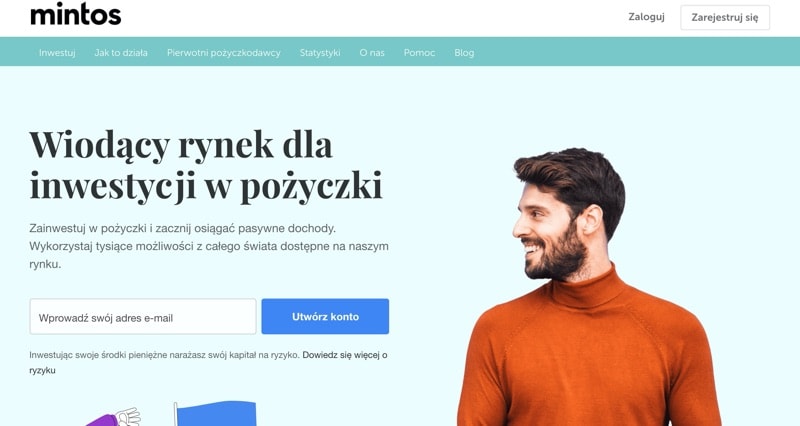This screenshot has width=800, height=426.
Task: Click the photo of the smiling man
Action: tap(589, 288)
